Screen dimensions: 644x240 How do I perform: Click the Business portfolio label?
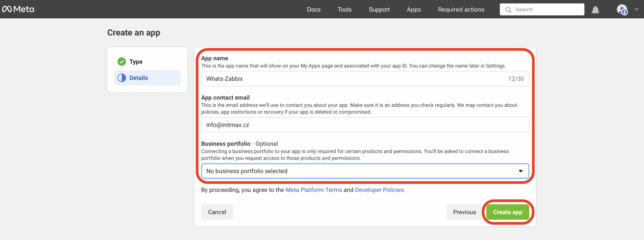(226, 144)
